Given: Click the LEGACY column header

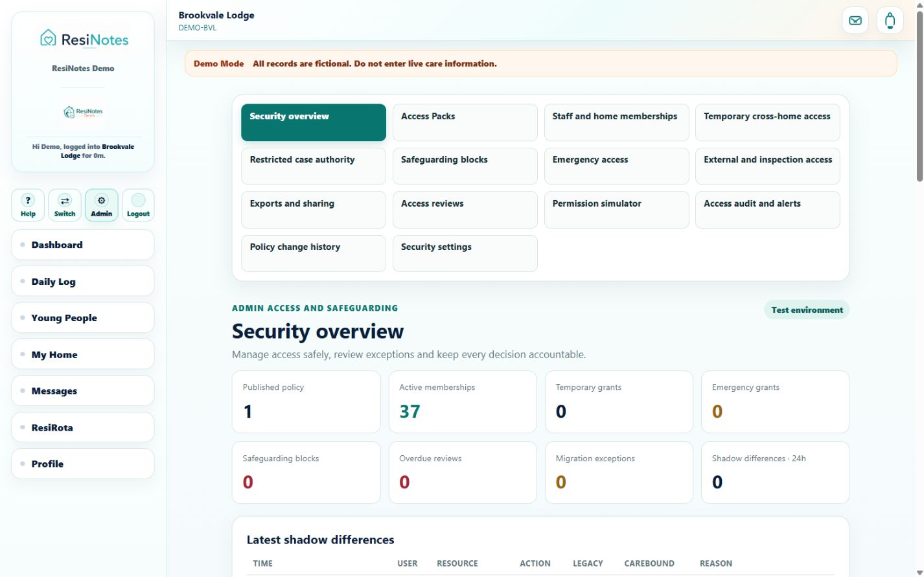Looking at the screenshot, I should tap(588, 563).
